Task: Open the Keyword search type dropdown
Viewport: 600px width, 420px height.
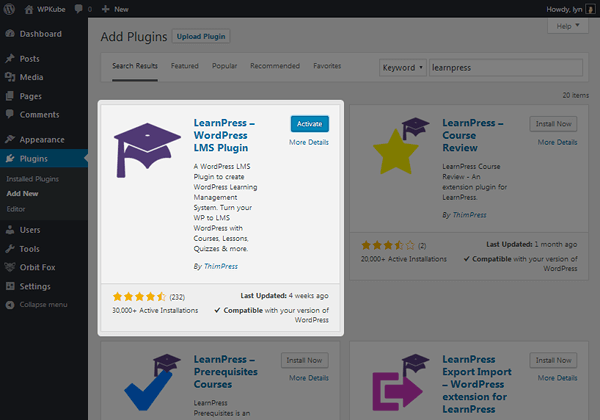Action: click(402, 67)
